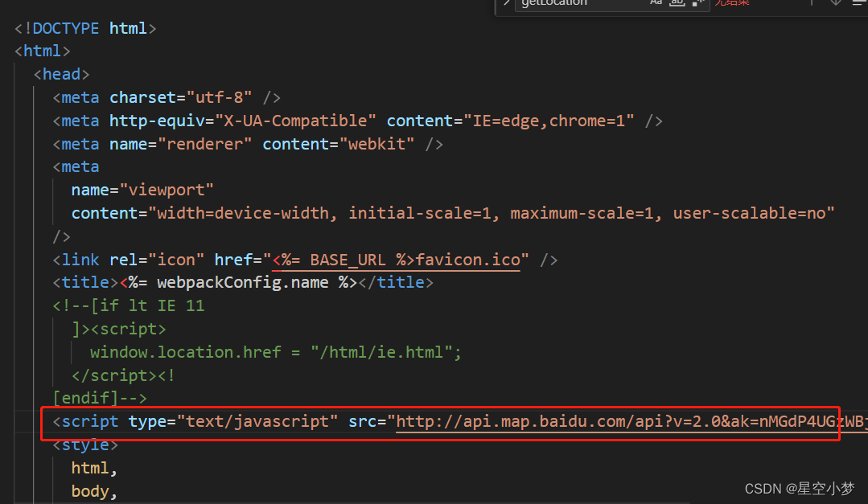
Task: Click webpackConfig.name in the title tag
Action: point(242,282)
